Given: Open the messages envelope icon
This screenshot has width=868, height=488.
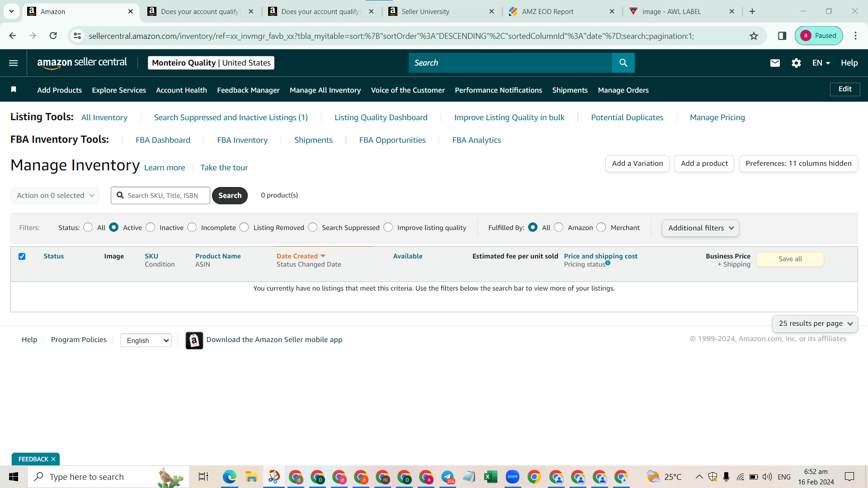Looking at the screenshot, I should [775, 63].
